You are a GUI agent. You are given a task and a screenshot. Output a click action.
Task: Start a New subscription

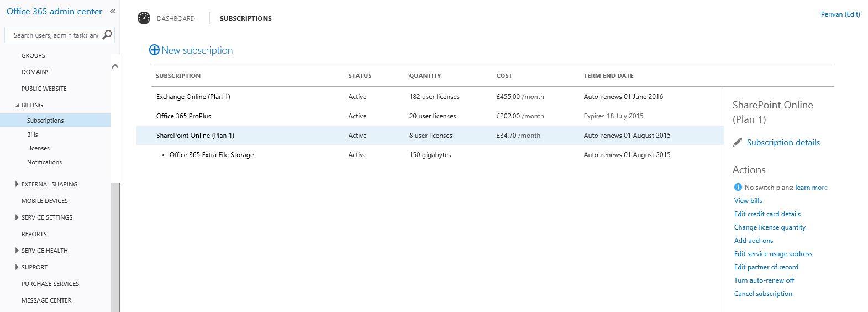point(197,50)
